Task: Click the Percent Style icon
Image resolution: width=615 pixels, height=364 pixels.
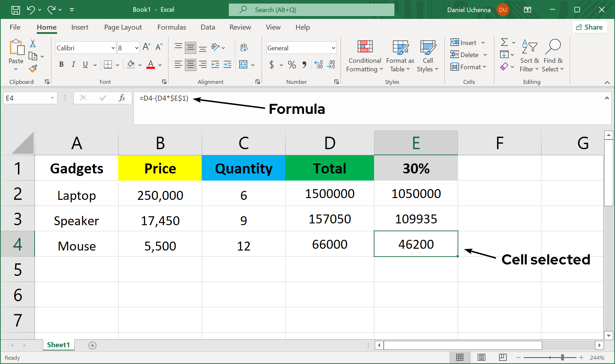Action: click(292, 65)
